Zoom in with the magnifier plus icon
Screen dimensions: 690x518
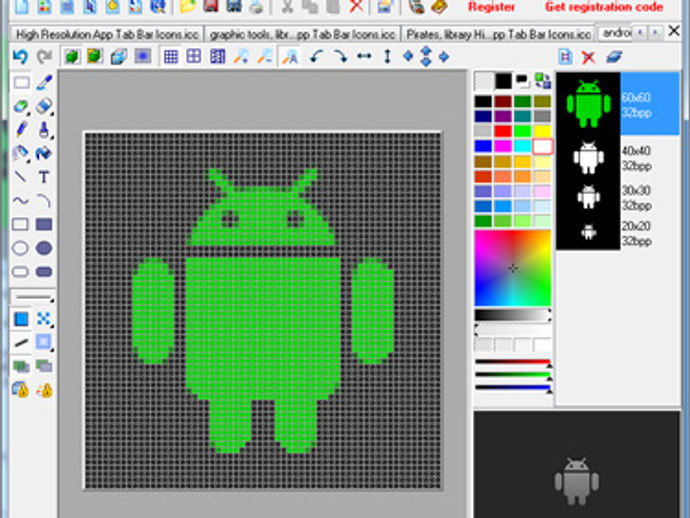click(241, 56)
